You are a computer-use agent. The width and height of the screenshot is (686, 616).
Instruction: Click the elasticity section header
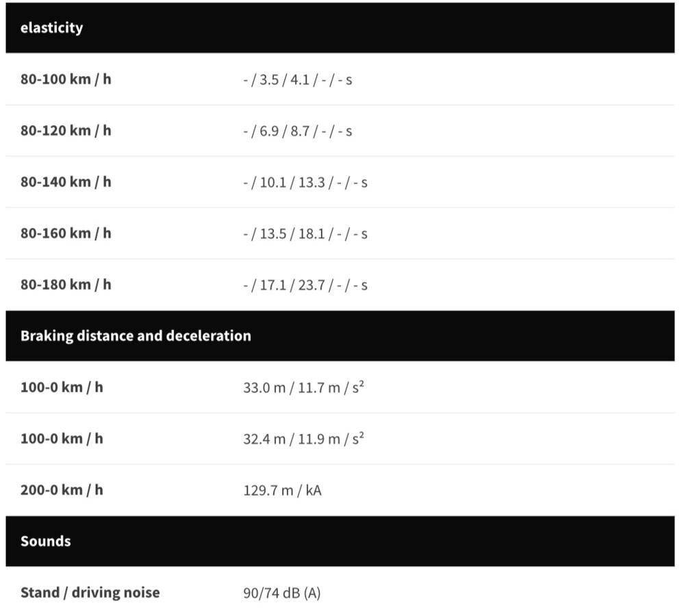pyautogui.click(x=52, y=28)
